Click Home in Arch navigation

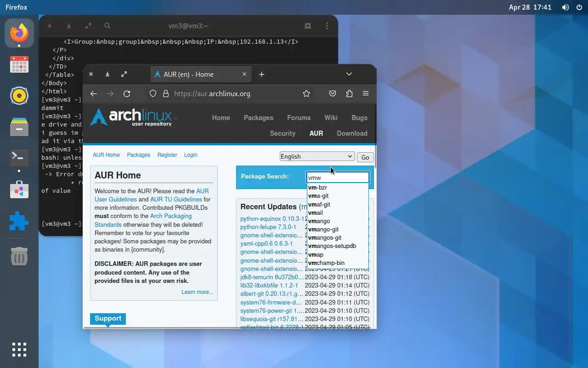click(x=221, y=118)
